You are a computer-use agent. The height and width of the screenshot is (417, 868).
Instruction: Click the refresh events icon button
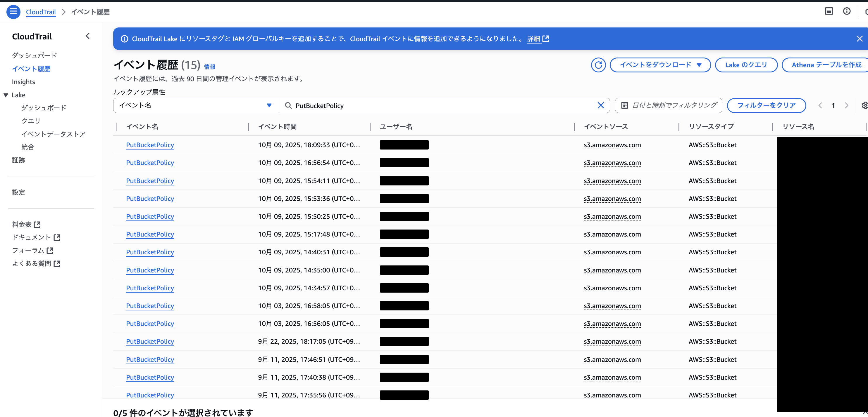click(x=598, y=65)
